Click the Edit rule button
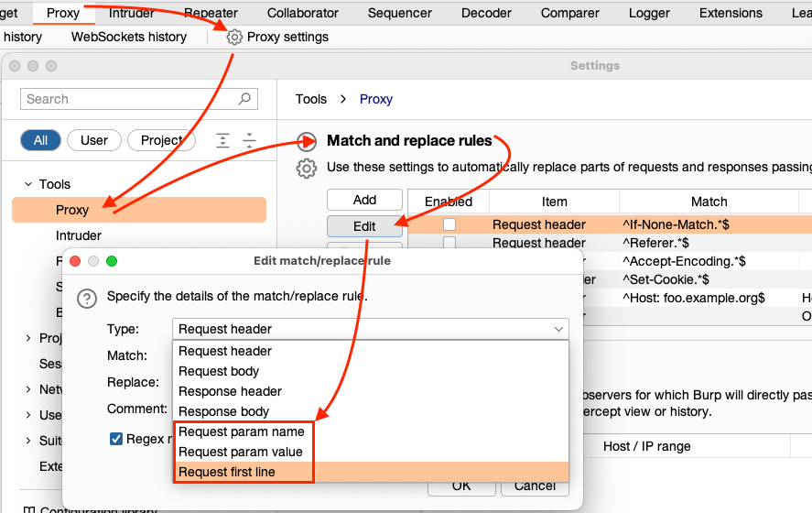 (364, 226)
